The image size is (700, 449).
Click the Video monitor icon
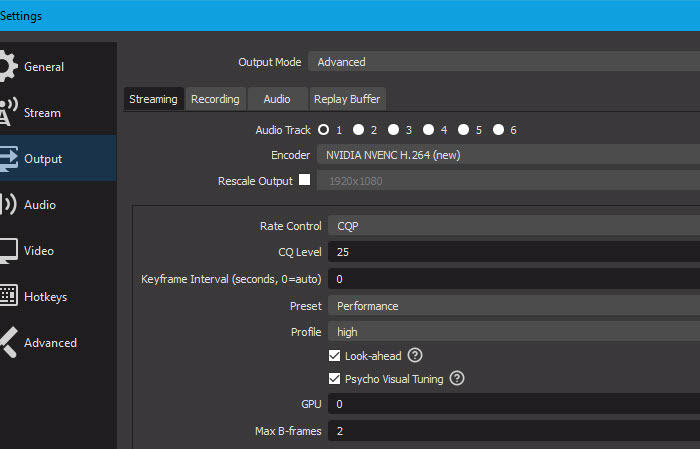[x=8, y=251]
